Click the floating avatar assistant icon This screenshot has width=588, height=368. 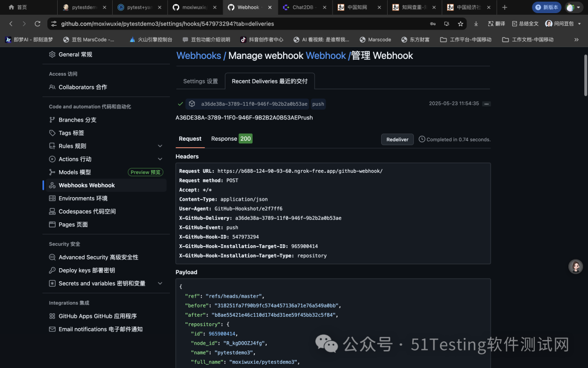point(575,267)
